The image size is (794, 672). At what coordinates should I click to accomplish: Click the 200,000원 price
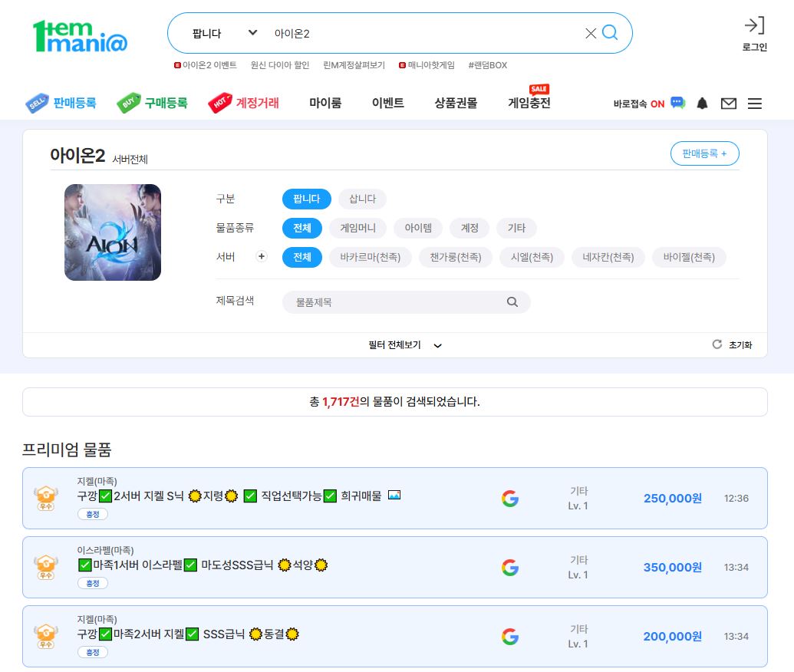(x=673, y=636)
